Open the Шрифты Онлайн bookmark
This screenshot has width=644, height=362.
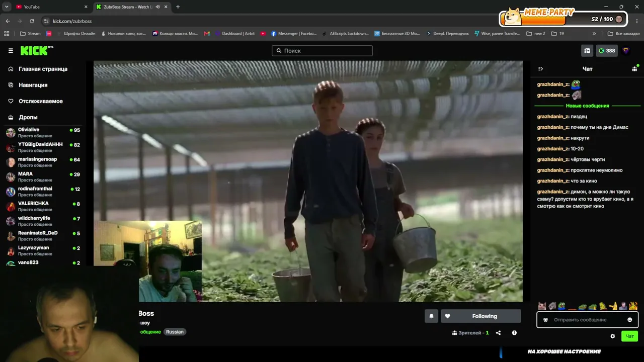coord(75,34)
